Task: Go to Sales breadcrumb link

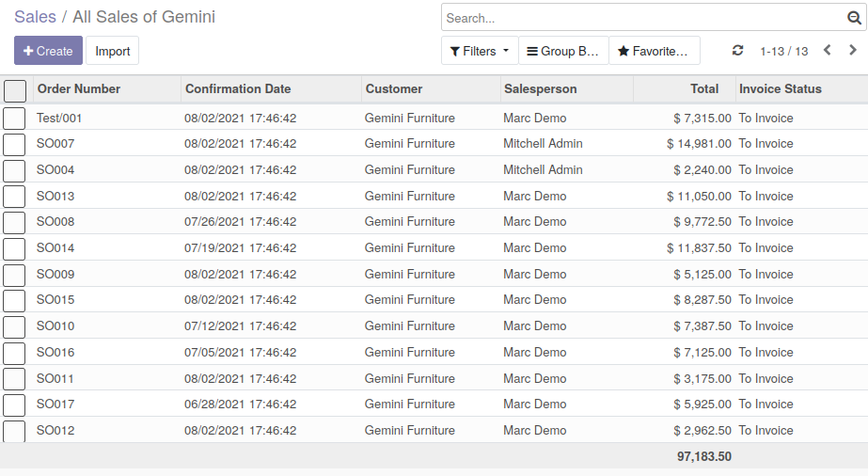Action: 35,17
